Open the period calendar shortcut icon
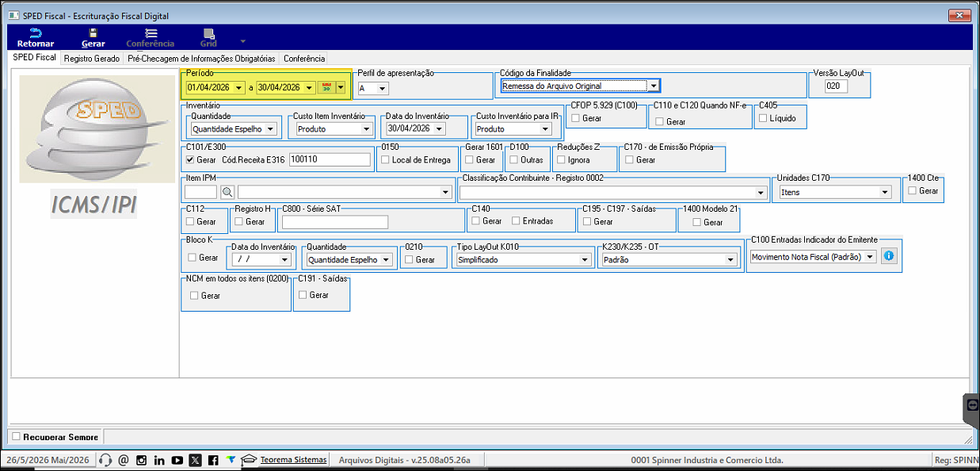Viewport: 980px width, 471px height. 326,87
